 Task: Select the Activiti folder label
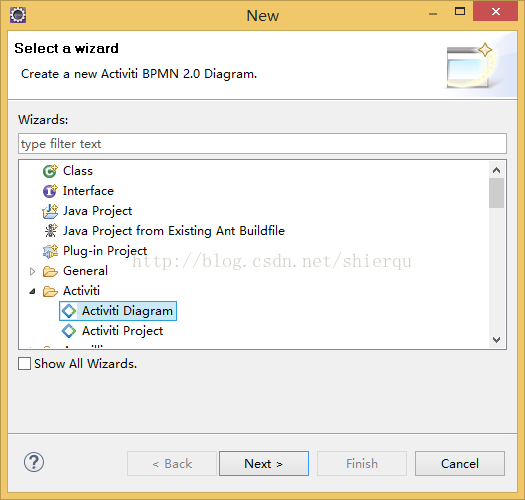pyautogui.click(x=81, y=291)
